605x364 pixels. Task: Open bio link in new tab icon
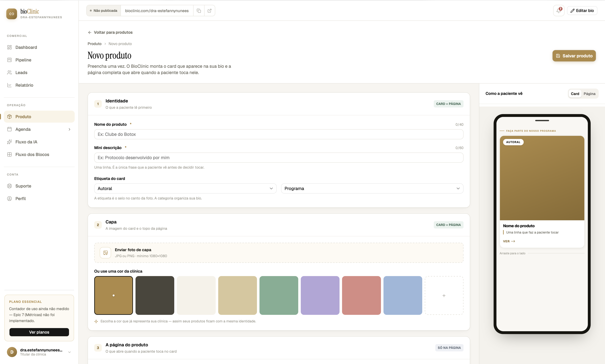(x=209, y=11)
